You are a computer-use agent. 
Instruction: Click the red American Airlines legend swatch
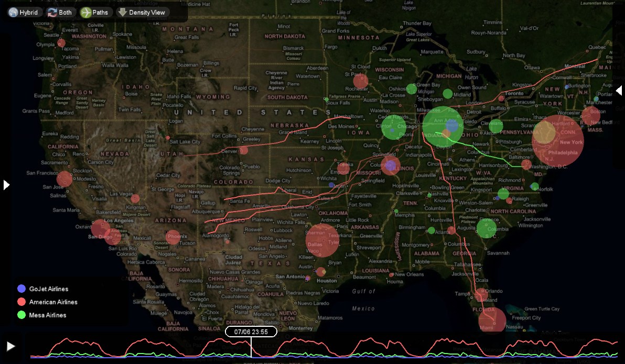(x=21, y=302)
